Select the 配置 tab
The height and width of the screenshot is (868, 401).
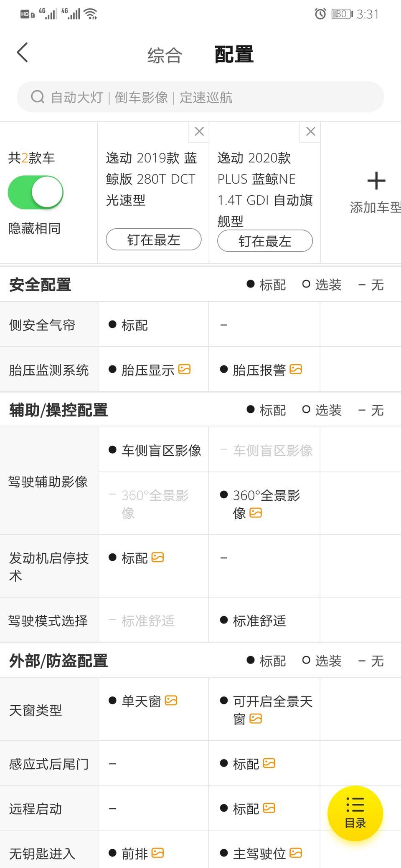(234, 55)
